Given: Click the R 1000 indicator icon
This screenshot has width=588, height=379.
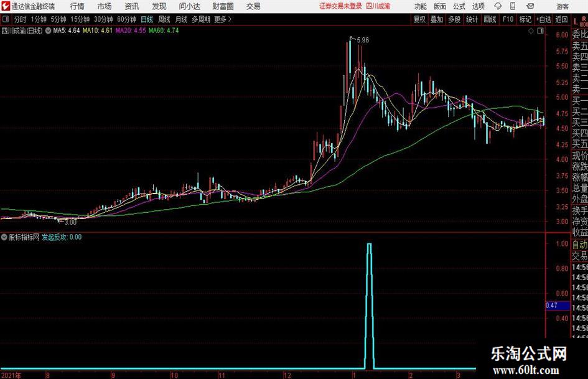Looking at the screenshot, I should point(584,21).
